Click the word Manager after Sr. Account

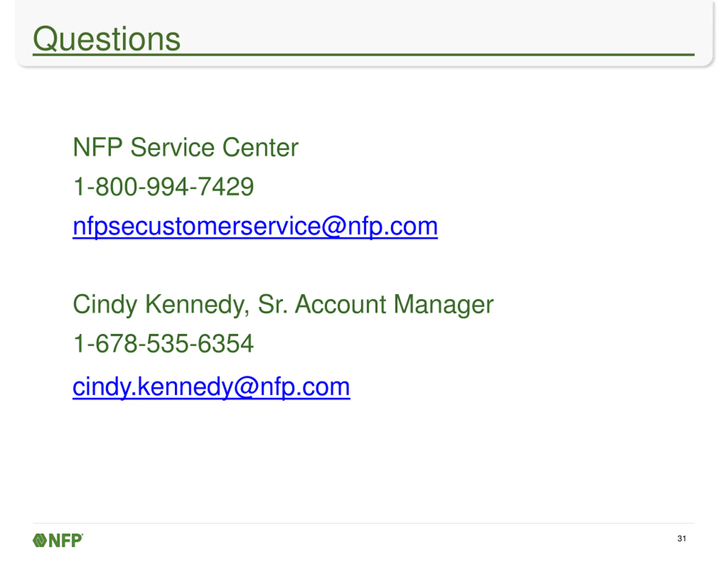(444, 305)
